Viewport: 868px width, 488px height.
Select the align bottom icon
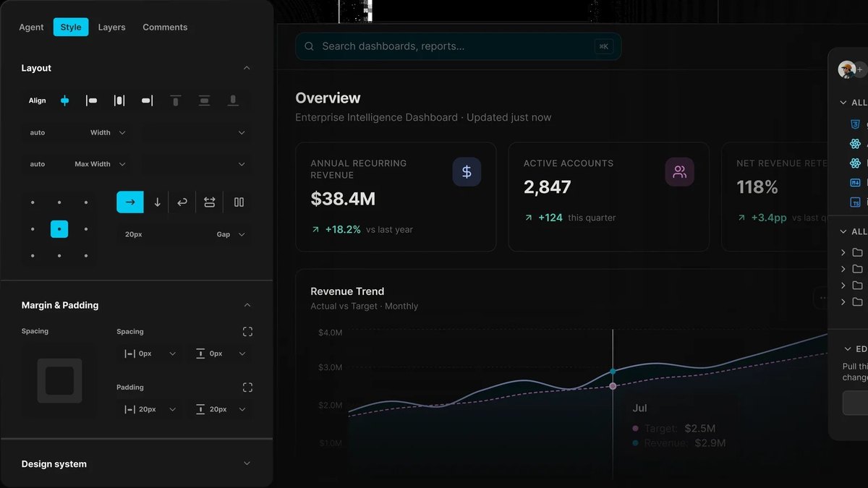233,100
